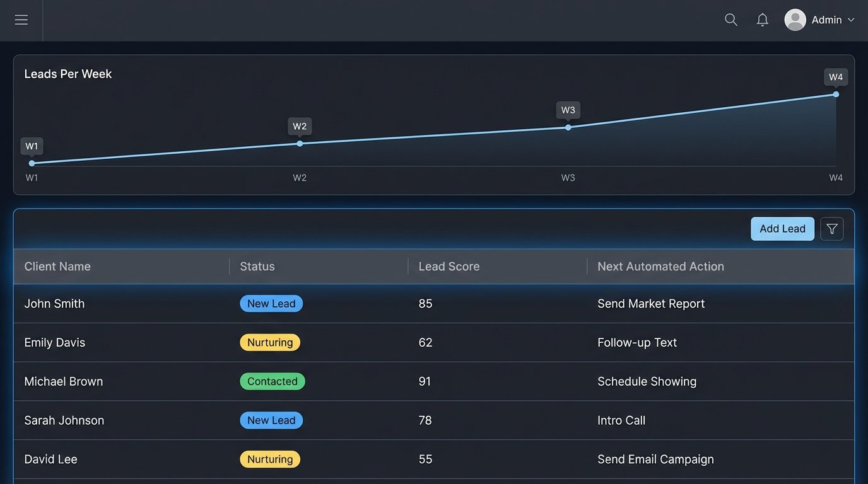Sort by the Lead Score column header
868x484 pixels.
[x=449, y=267]
